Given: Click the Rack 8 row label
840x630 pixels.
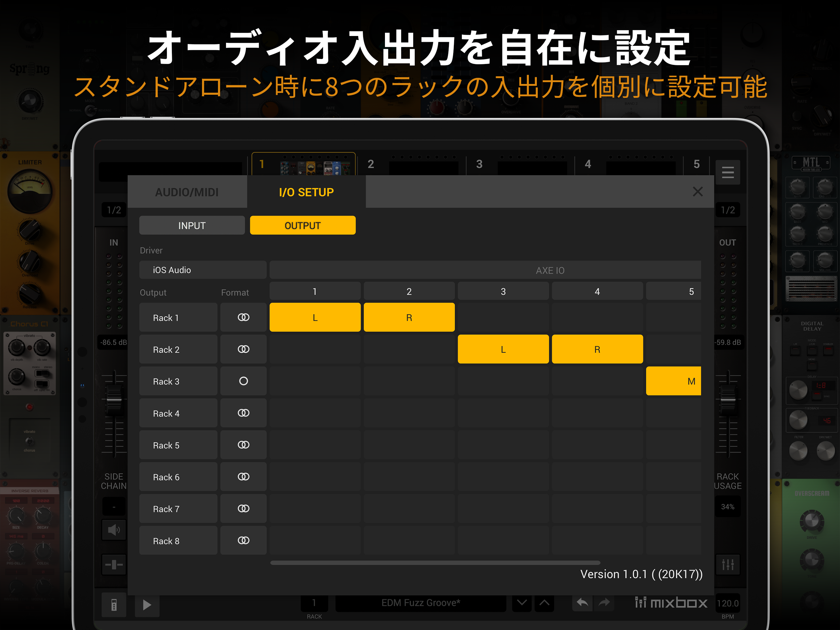Looking at the screenshot, I should pos(178,541).
